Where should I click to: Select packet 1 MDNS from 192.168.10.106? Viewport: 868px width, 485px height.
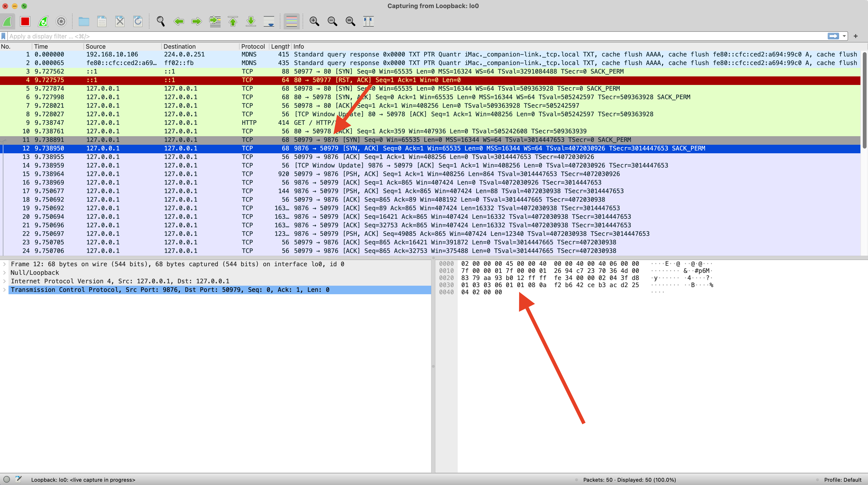430,54
